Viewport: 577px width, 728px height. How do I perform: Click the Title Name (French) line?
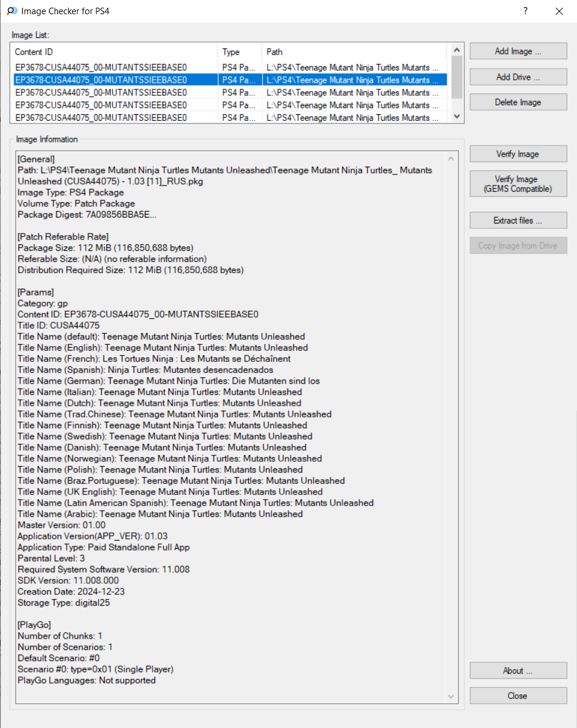[x=154, y=358]
